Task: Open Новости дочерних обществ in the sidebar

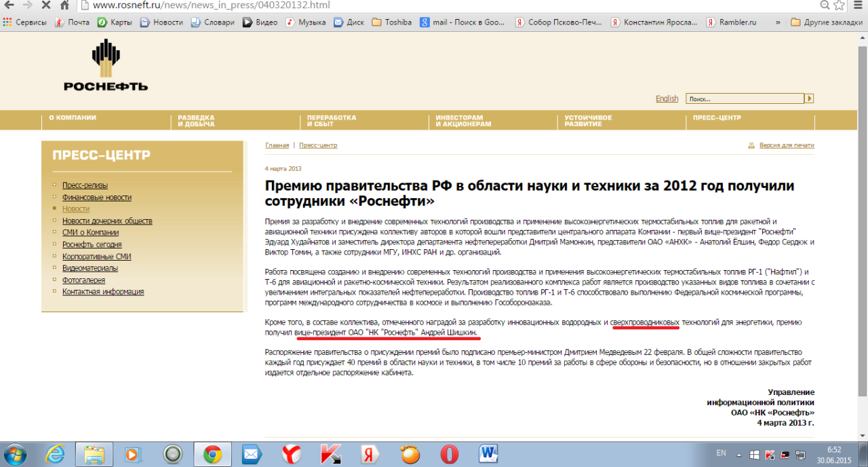Action: (107, 221)
